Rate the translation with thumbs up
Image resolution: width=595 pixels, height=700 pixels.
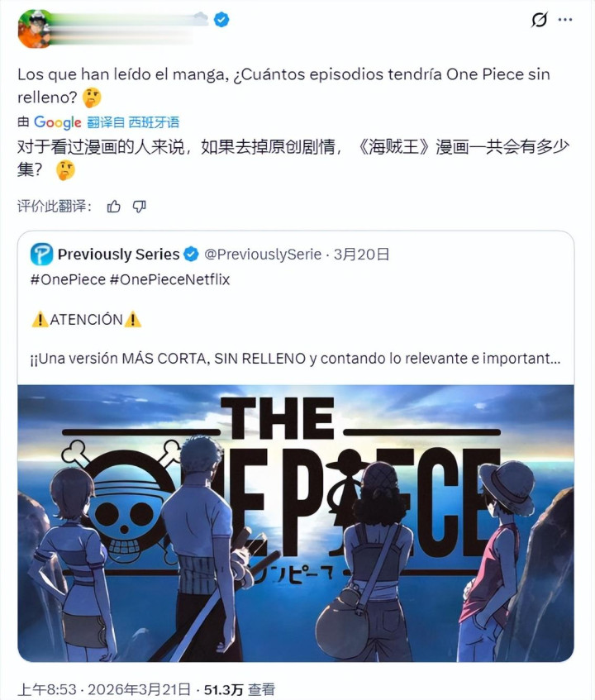(113, 207)
